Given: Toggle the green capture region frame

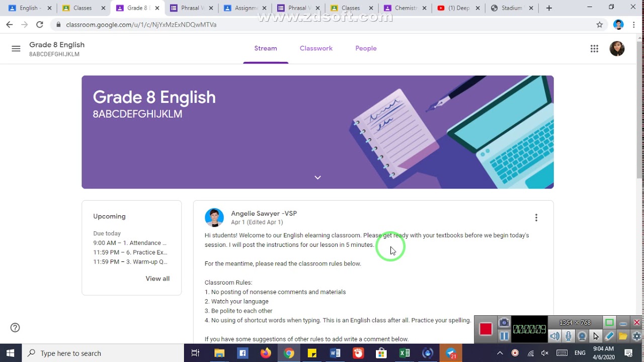Looking at the screenshot, I should [x=609, y=323].
